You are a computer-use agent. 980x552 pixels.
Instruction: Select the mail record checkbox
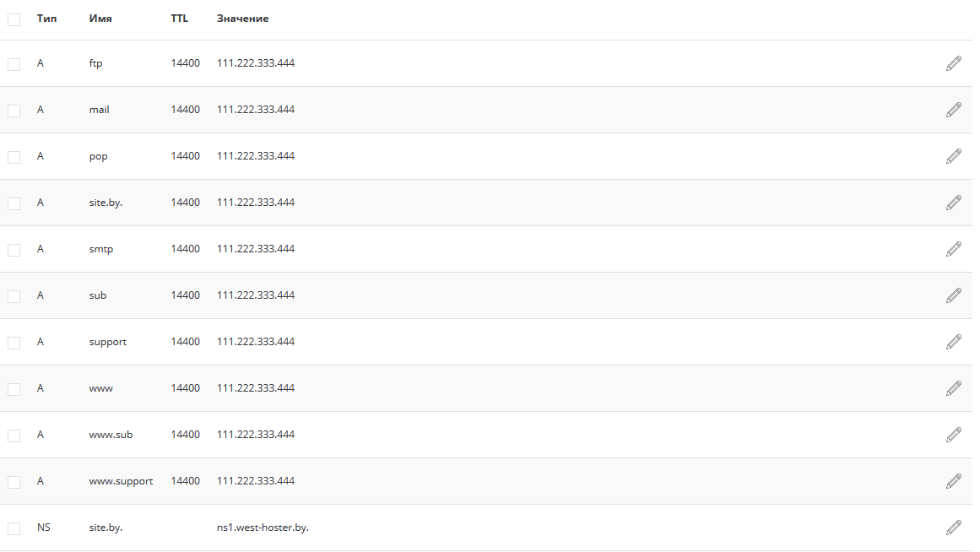click(14, 111)
